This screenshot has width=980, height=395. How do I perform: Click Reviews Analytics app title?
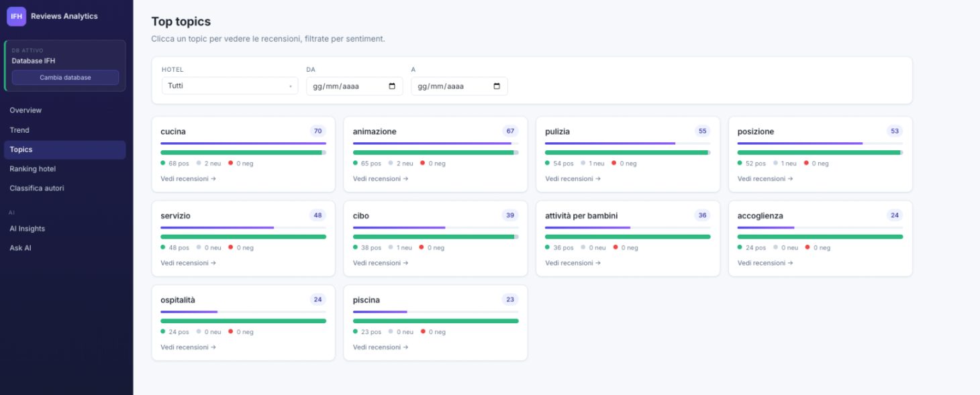[64, 16]
